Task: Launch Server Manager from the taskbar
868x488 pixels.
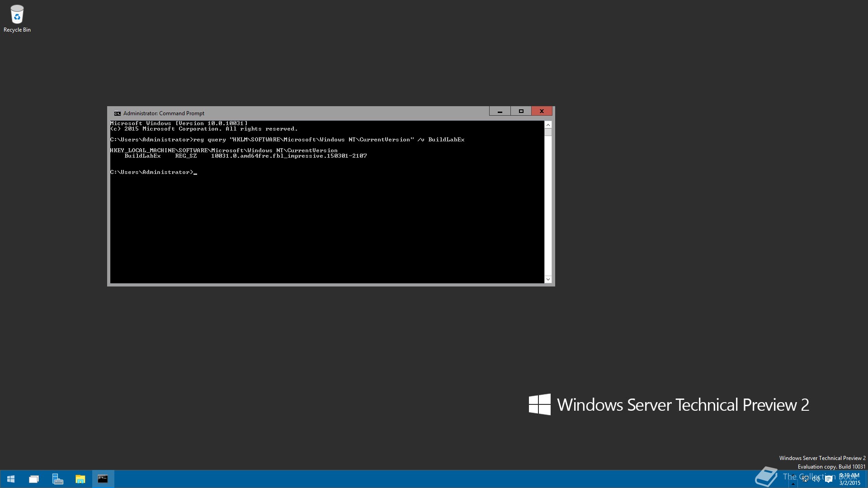Action: (x=57, y=479)
